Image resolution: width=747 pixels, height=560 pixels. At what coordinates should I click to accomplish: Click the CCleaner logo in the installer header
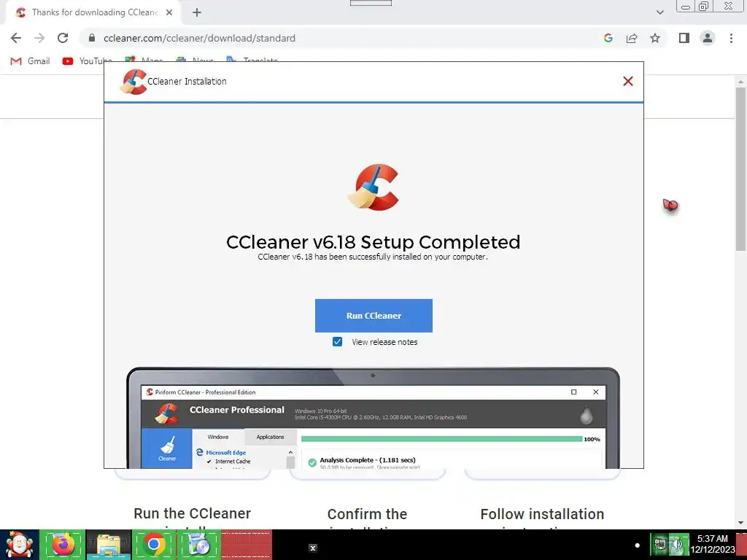click(x=133, y=82)
